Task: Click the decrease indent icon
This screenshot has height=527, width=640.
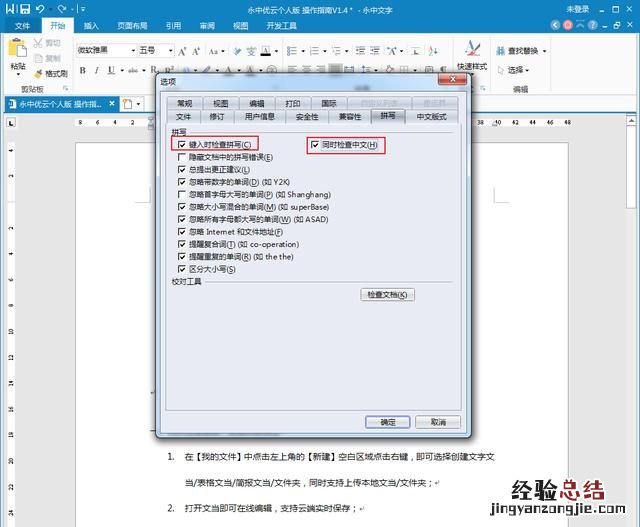Action: [x=360, y=51]
